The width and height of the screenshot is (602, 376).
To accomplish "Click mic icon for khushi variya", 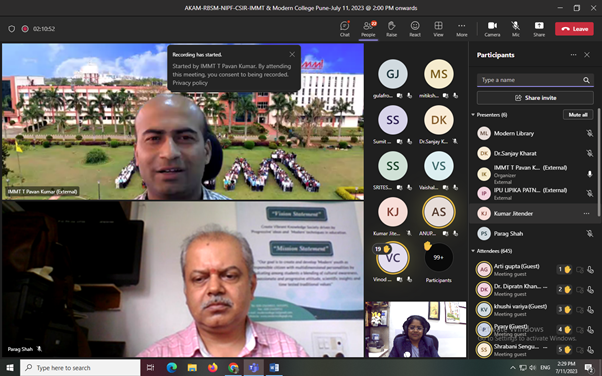I will pos(590,310).
